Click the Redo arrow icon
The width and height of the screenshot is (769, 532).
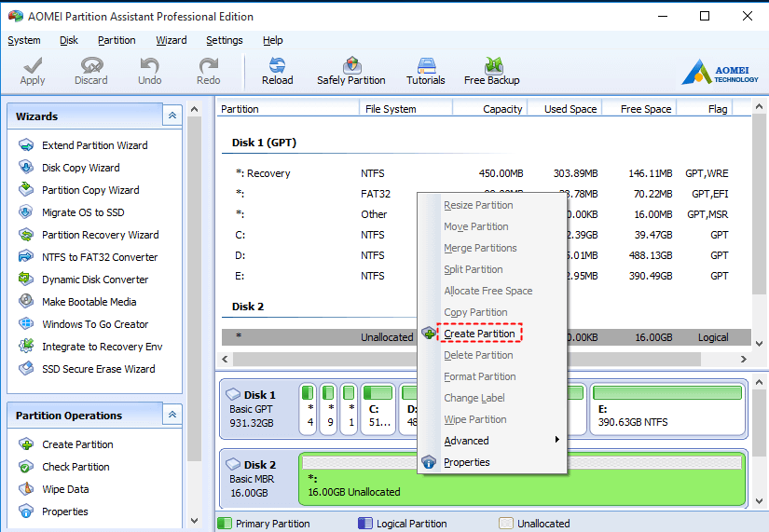pos(209,71)
